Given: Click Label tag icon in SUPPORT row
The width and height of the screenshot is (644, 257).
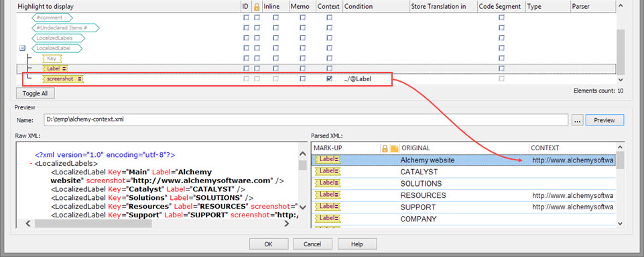Looking at the screenshot, I should click(328, 207).
